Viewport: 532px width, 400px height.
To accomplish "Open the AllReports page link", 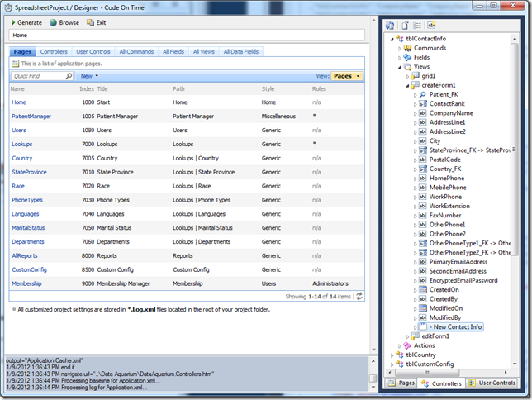I will pyautogui.click(x=25, y=255).
